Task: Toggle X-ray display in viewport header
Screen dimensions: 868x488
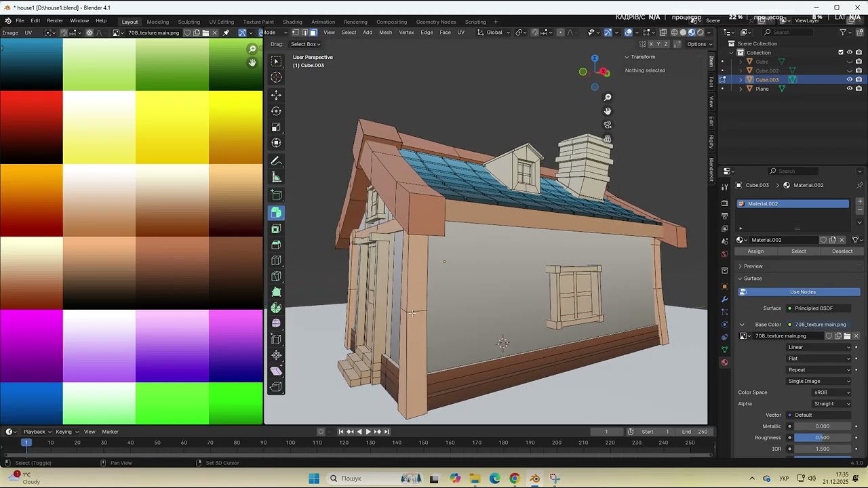Action: point(663,33)
